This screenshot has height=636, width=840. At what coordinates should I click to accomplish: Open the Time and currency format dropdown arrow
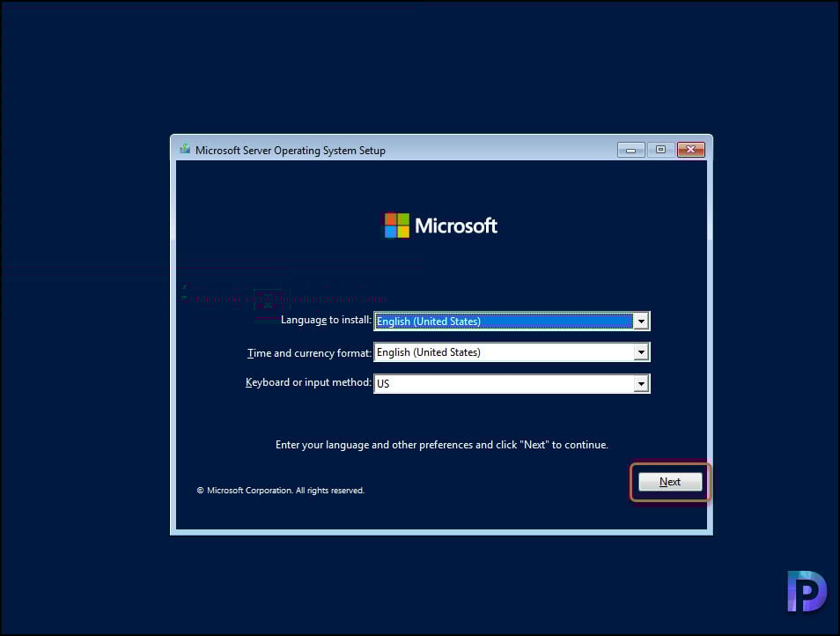pyautogui.click(x=641, y=352)
